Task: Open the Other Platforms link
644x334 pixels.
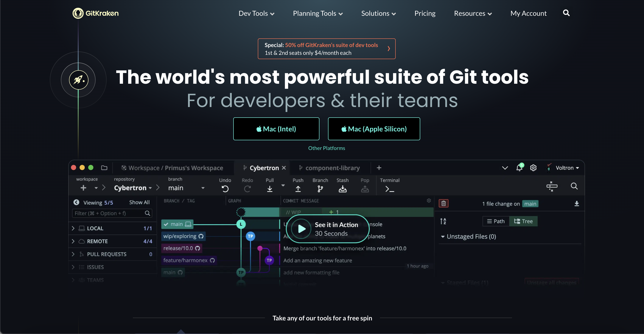Action: [x=326, y=148]
